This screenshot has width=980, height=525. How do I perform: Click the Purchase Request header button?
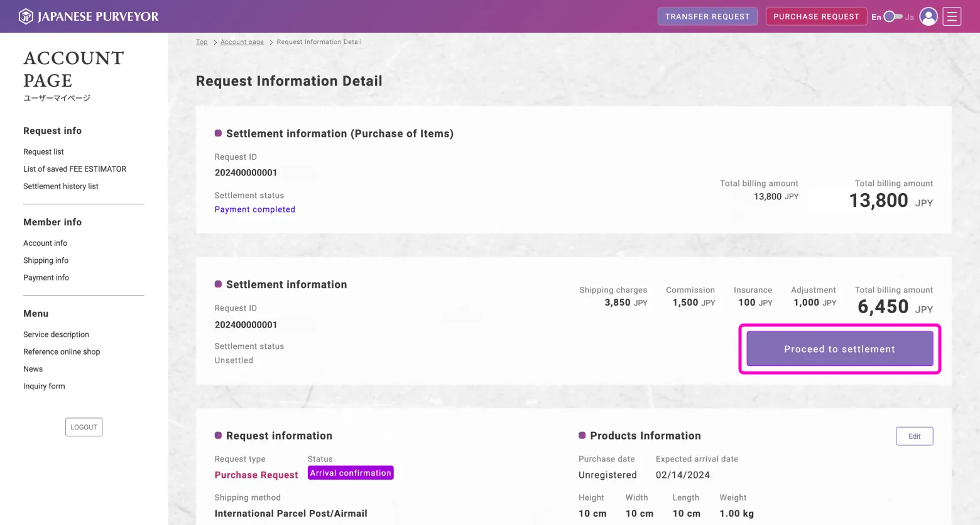pyautogui.click(x=815, y=16)
